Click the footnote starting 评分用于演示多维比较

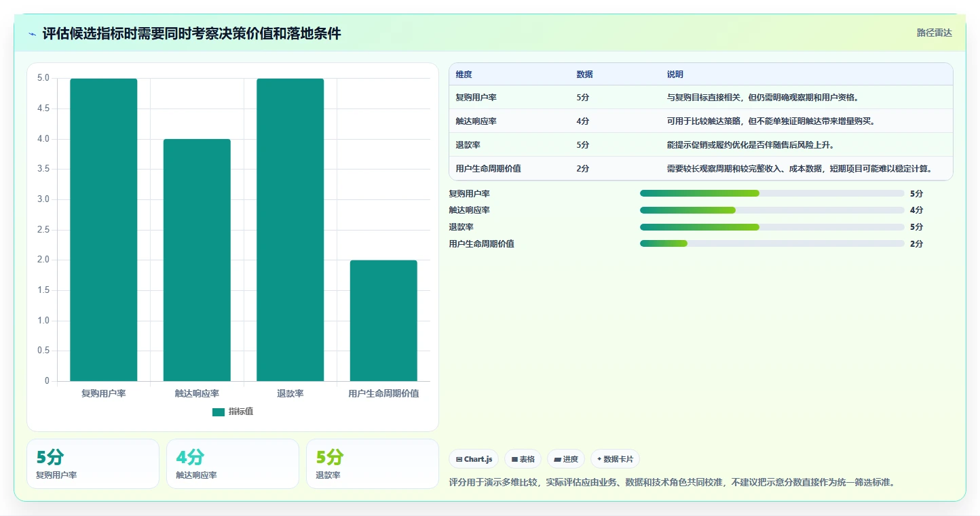(673, 483)
